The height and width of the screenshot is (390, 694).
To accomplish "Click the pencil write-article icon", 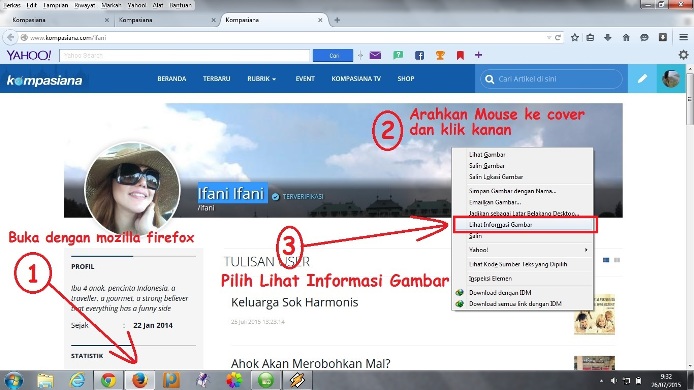I will point(642,78).
